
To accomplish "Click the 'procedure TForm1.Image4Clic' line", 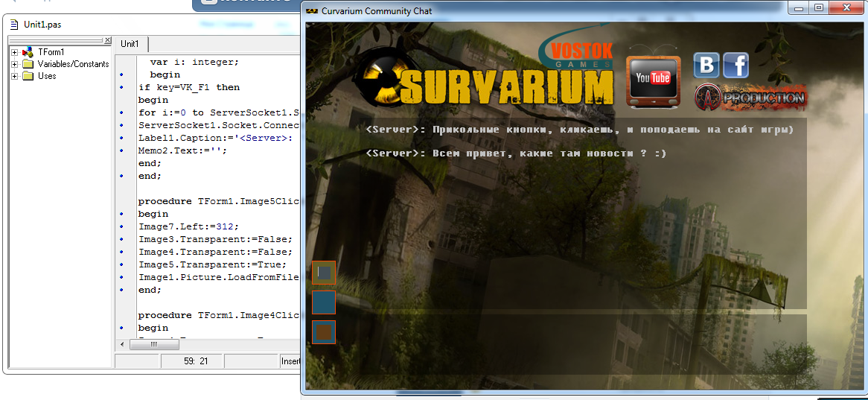I will coord(219,315).
